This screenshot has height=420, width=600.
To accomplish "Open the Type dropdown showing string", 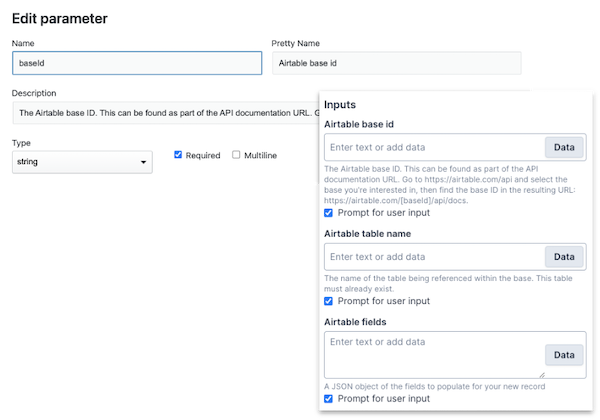I will [x=82, y=162].
